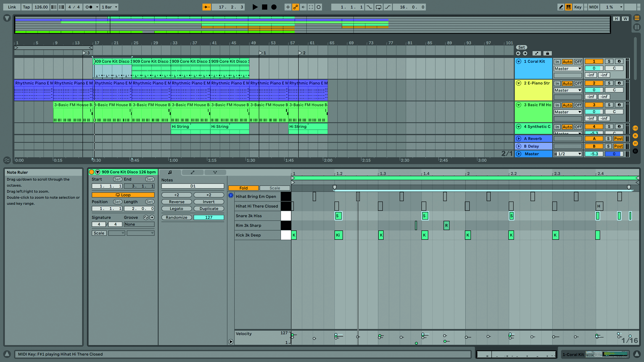The image size is (644, 362).
Task: Show In/Out section with I-O button
Action: [x=635, y=128]
